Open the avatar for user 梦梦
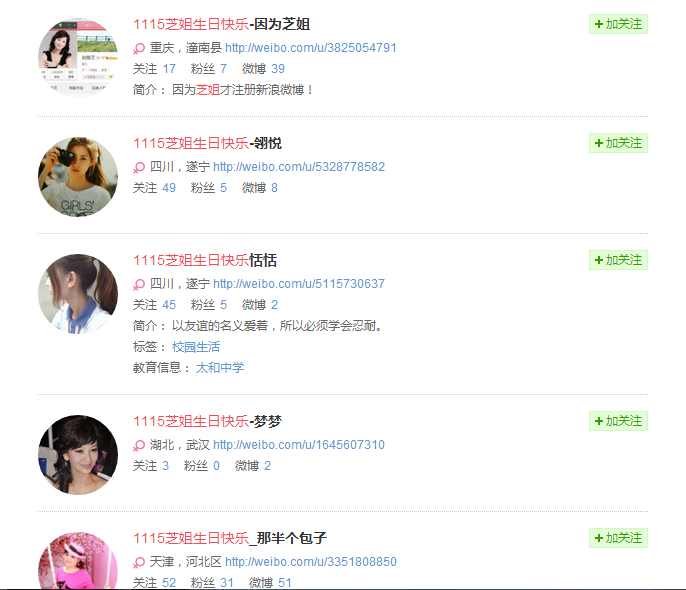This screenshot has width=686, height=590. [x=78, y=455]
